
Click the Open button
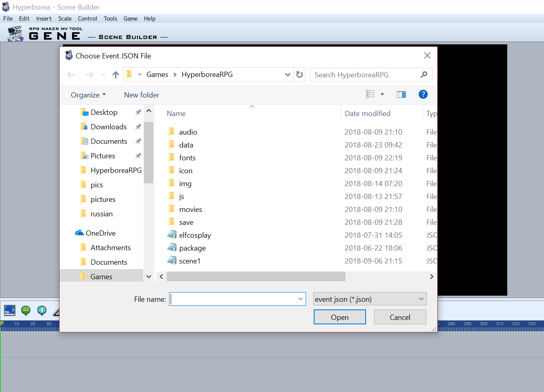(339, 317)
